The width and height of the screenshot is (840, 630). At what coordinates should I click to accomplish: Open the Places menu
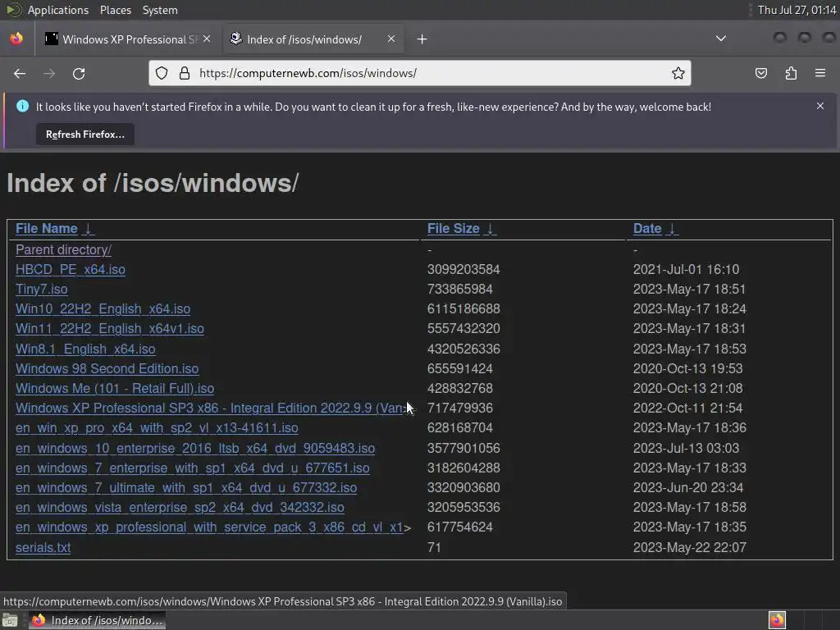[115, 10]
